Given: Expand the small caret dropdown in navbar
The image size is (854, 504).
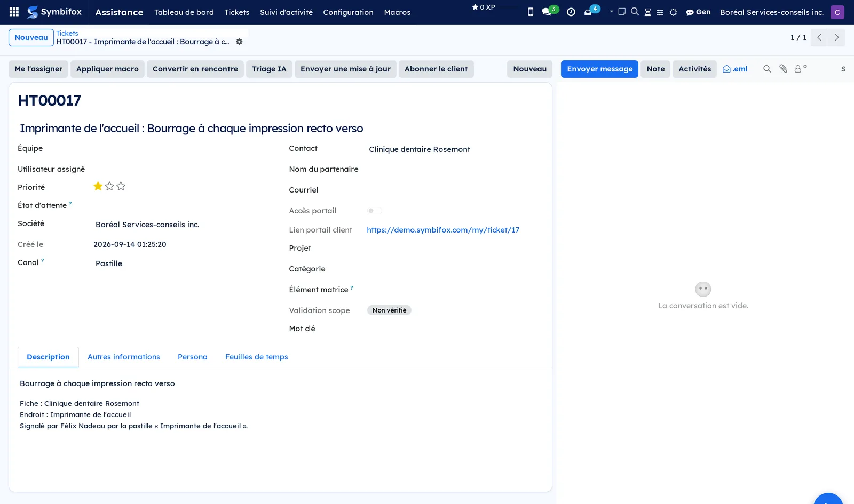Looking at the screenshot, I should [x=611, y=11].
